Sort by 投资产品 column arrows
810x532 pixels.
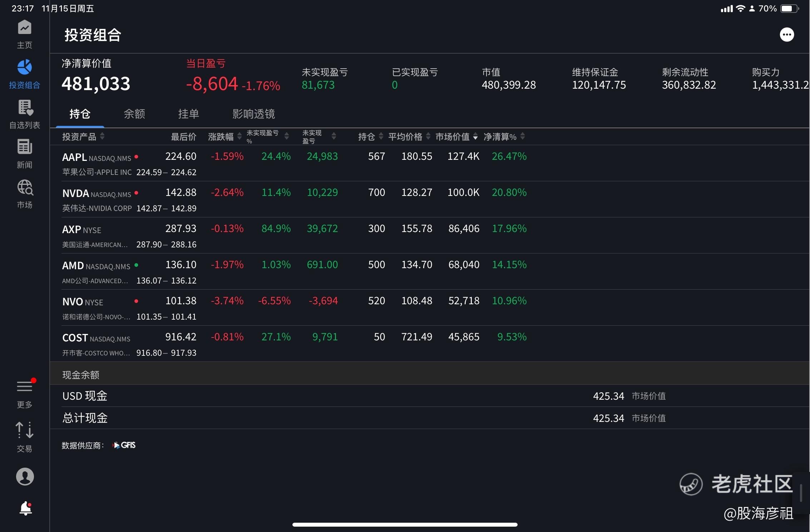[102, 136]
